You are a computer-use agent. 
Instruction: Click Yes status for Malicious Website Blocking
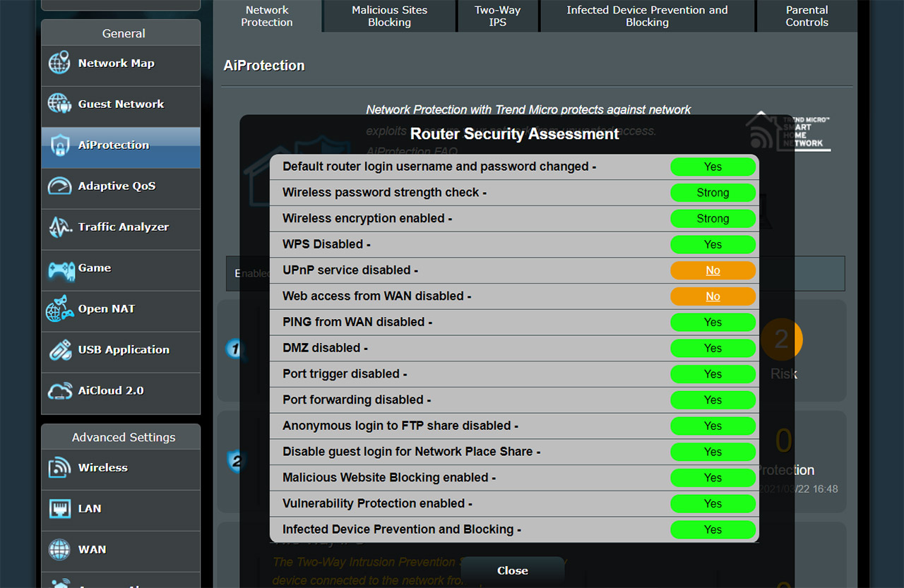coord(713,477)
